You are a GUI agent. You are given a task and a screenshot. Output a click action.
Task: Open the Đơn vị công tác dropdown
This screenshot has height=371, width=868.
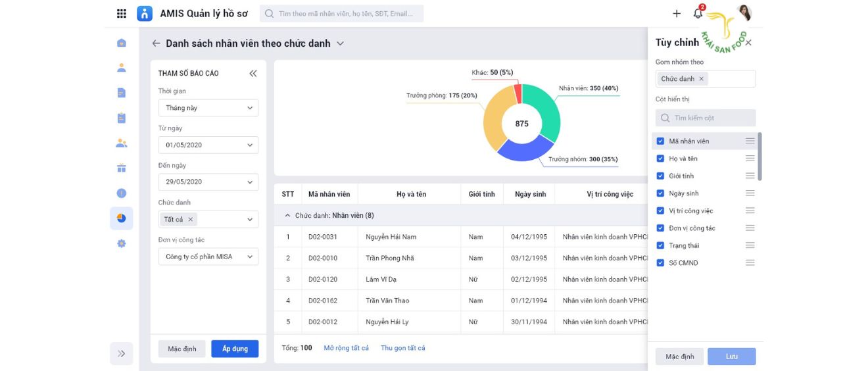(208, 257)
